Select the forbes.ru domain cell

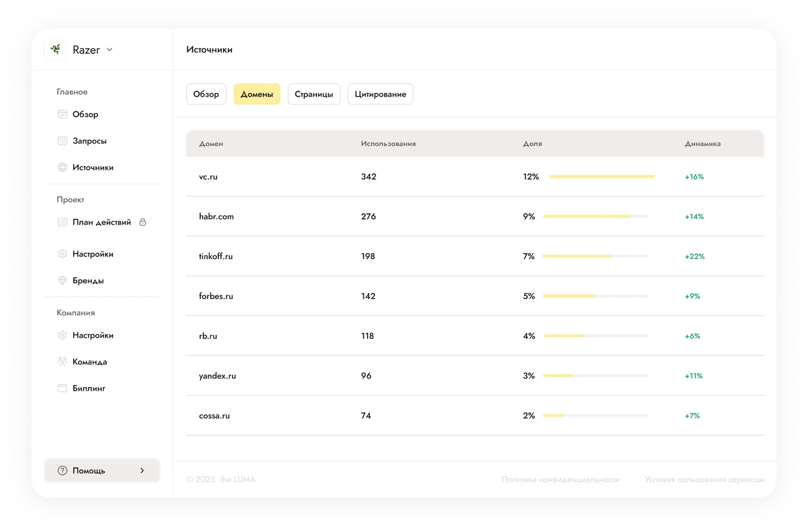(216, 296)
